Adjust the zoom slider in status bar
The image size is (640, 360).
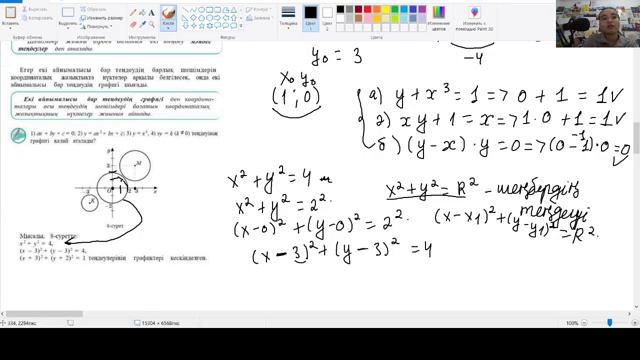(x=609, y=323)
